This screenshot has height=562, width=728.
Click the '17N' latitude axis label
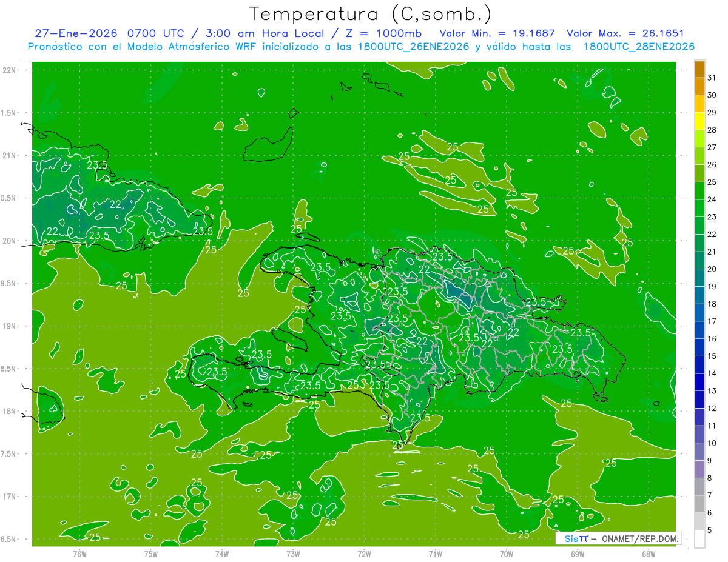(x=9, y=497)
